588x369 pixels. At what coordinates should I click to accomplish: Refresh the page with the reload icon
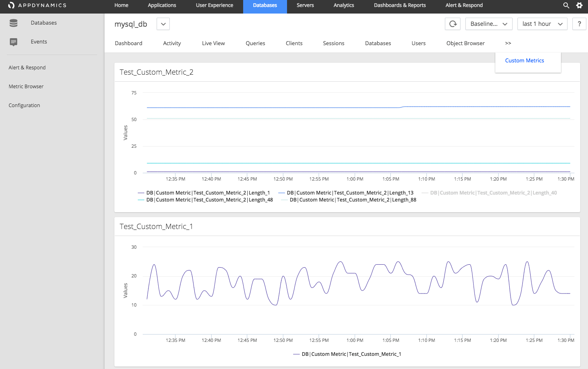(x=453, y=24)
